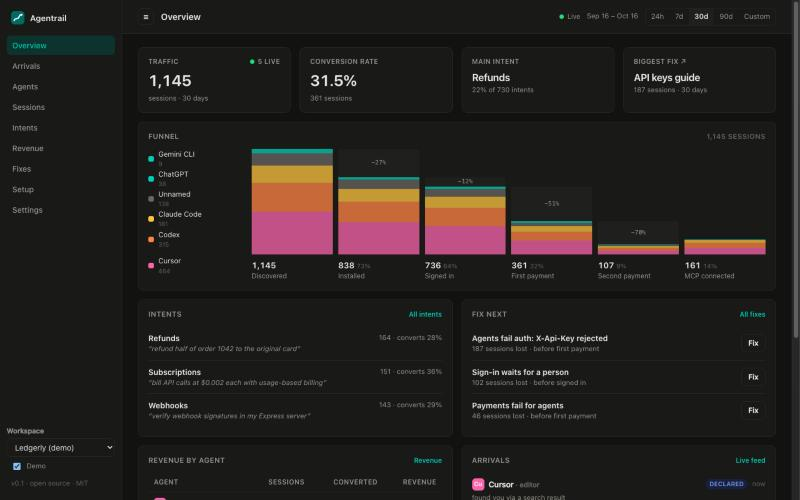Click Fix for Payments fail for agents
Image resolution: width=800 pixels, height=500 pixels.
click(753, 410)
